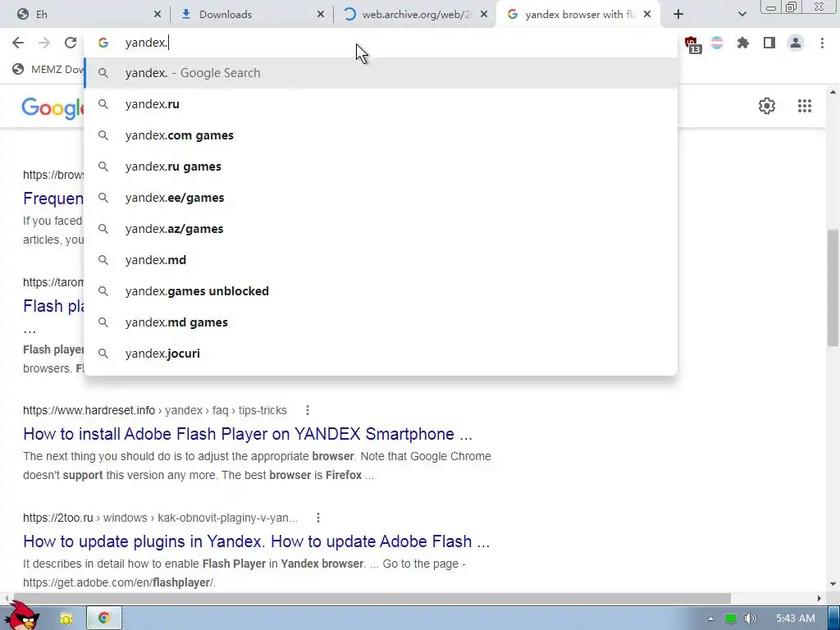The image size is (840, 630).
Task: Open 'How to install Adobe Flash Player on YANDEX' result
Action: pyautogui.click(x=248, y=433)
